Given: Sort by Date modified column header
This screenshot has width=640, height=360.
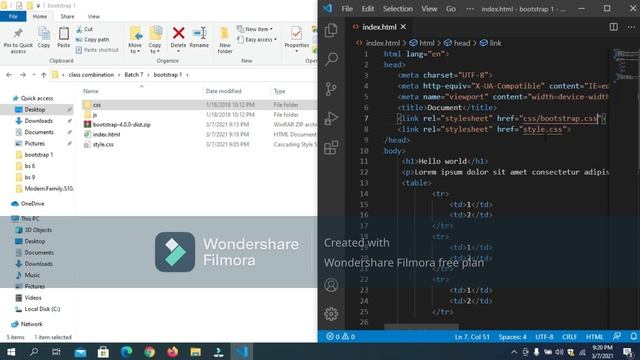Looking at the screenshot, I should (223, 91).
